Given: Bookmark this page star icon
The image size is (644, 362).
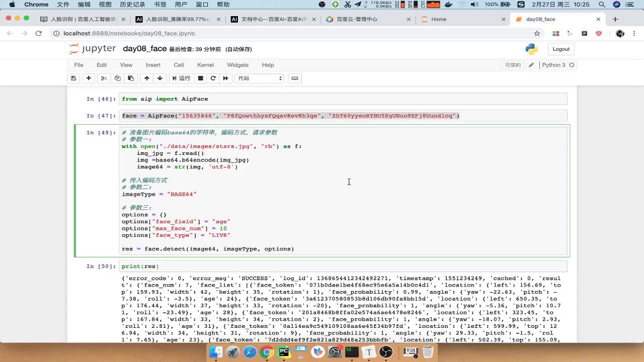Looking at the screenshot, I should click(x=537, y=33).
